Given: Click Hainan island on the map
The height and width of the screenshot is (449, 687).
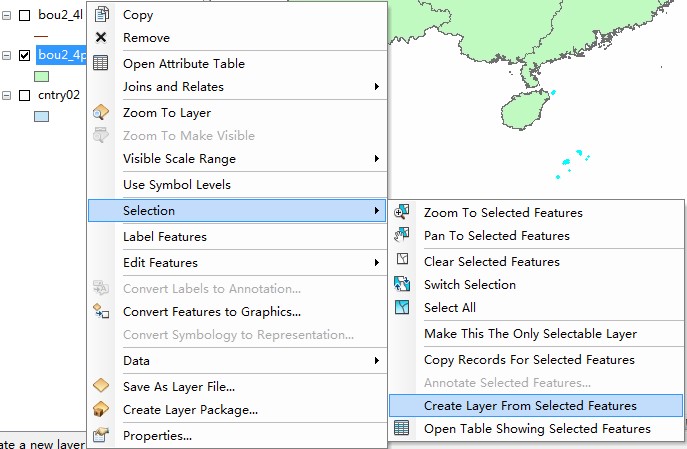Looking at the screenshot, I should [x=524, y=111].
